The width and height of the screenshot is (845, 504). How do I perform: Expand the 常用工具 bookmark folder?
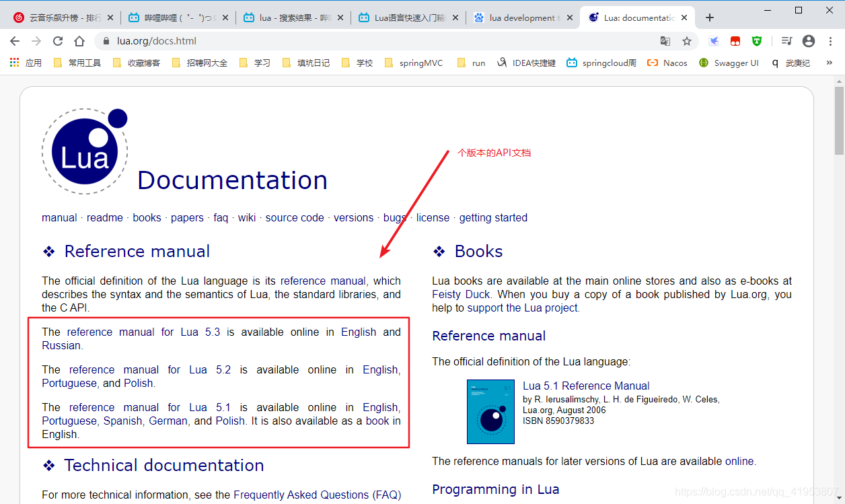(77, 63)
